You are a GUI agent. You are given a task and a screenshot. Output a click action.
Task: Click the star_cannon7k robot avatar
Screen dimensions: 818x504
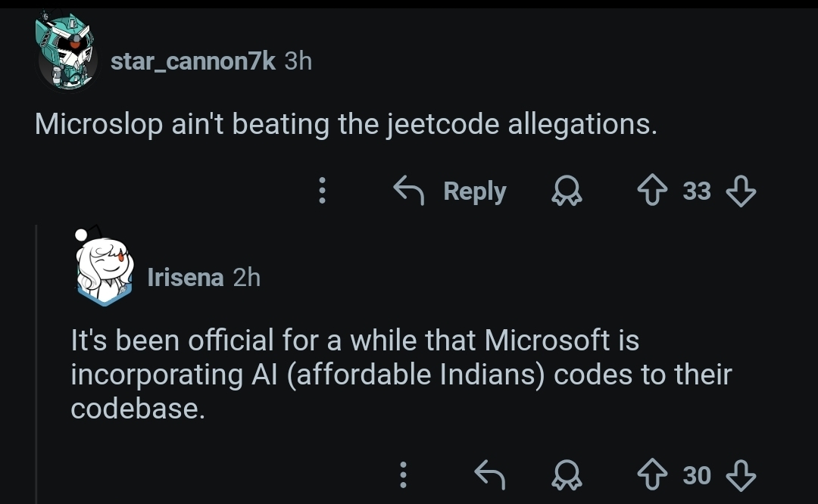point(66,51)
